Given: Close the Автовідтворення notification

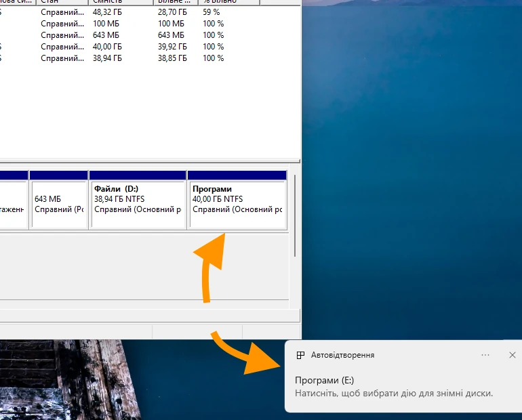Looking at the screenshot, I should pos(513,355).
